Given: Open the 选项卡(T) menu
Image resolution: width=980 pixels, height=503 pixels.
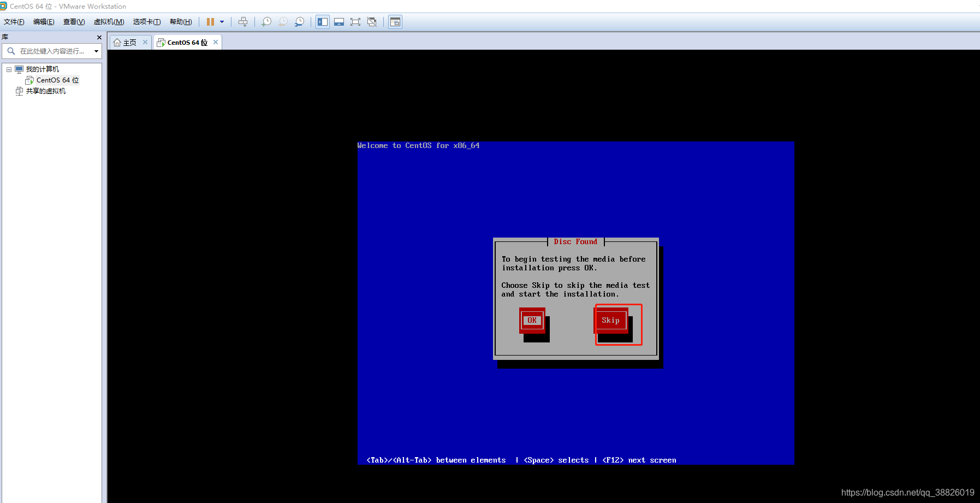Looking at the screenshot, I should (147, 22).
